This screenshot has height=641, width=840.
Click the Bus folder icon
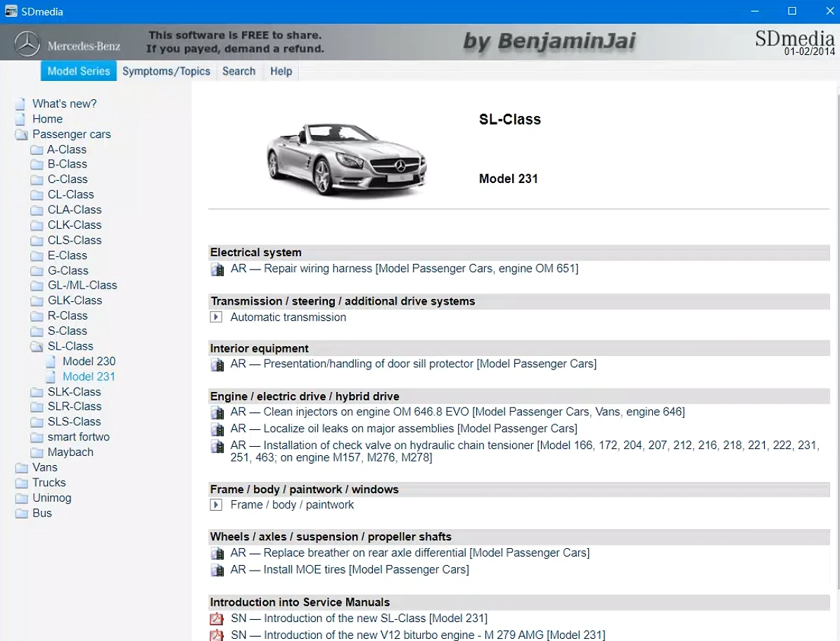coord(21,514)
